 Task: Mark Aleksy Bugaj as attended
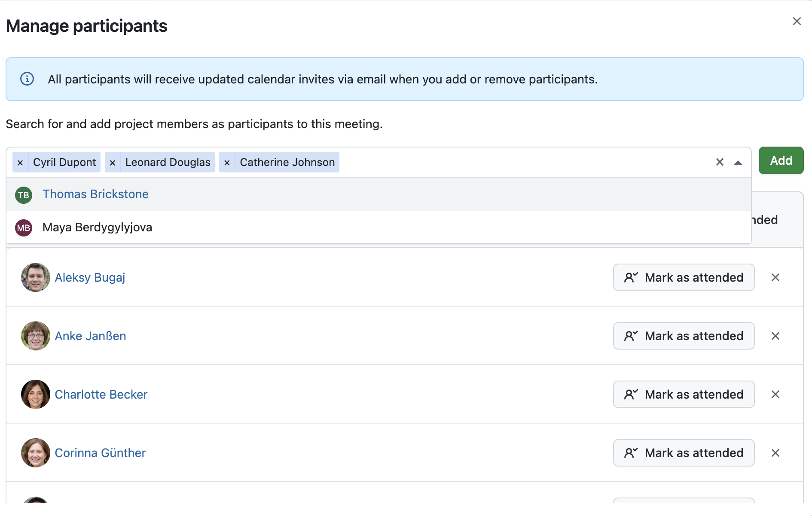[x=684, y=277]
